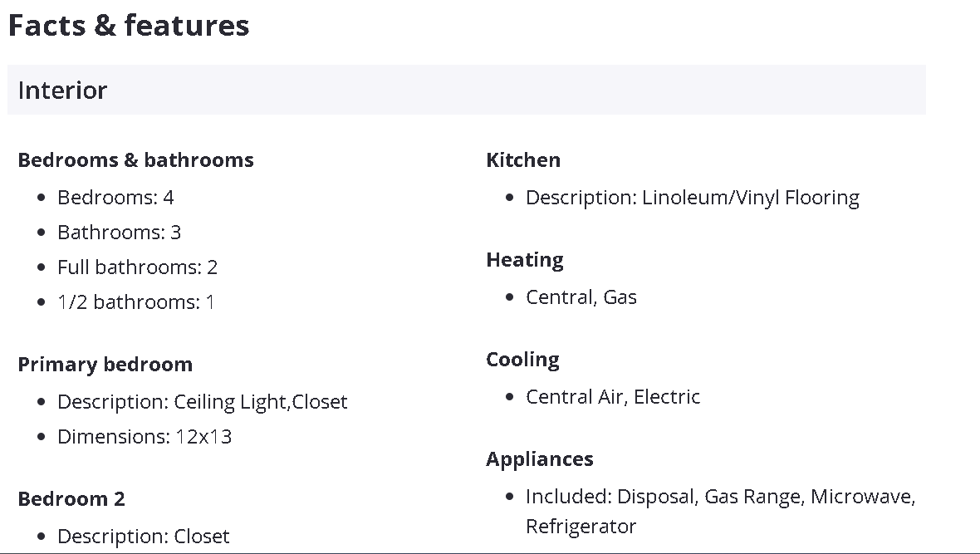Select the Central Air, Electric entry
Screen dimensions: 980x554
612,397
